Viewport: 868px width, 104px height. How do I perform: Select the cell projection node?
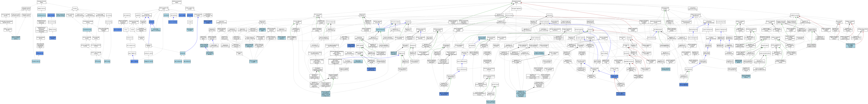(x=127, y=15)
